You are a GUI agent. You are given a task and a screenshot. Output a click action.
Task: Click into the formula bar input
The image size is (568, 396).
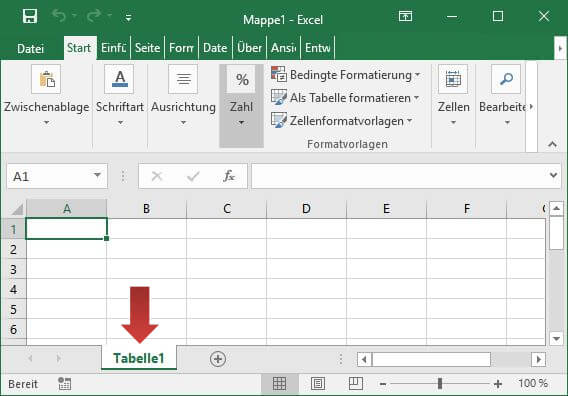(400, 176)
